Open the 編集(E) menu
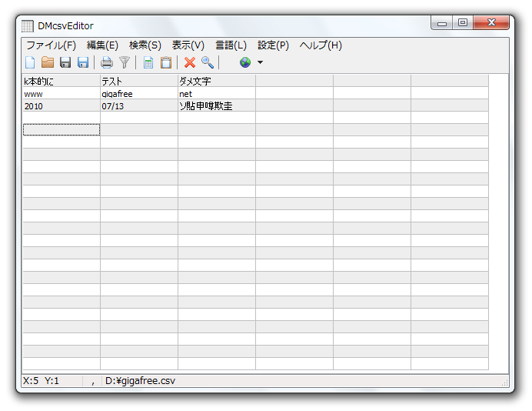Image resolution: width=532 pixels, height=411 pixels. coord(102,45)
